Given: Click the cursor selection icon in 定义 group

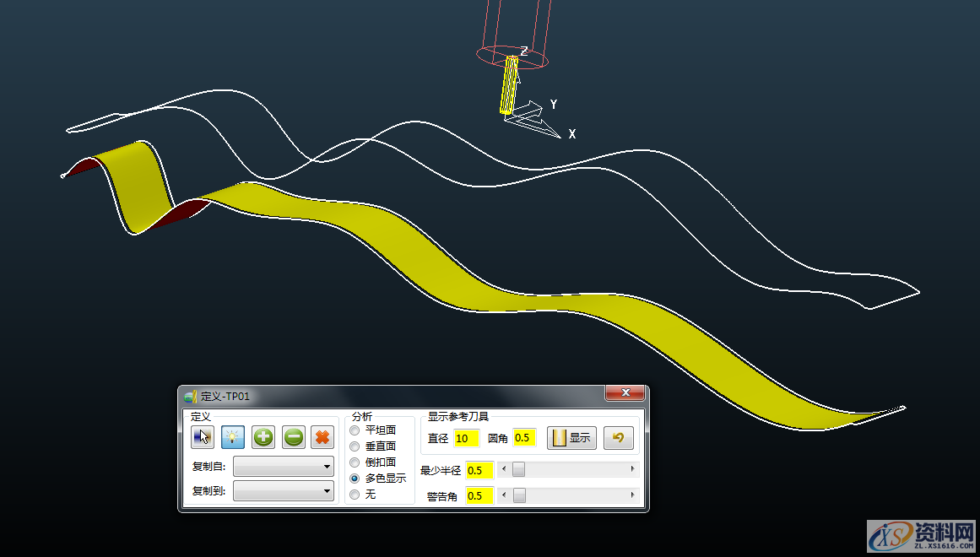Looking at the screenshot, I should click(203, 437).
